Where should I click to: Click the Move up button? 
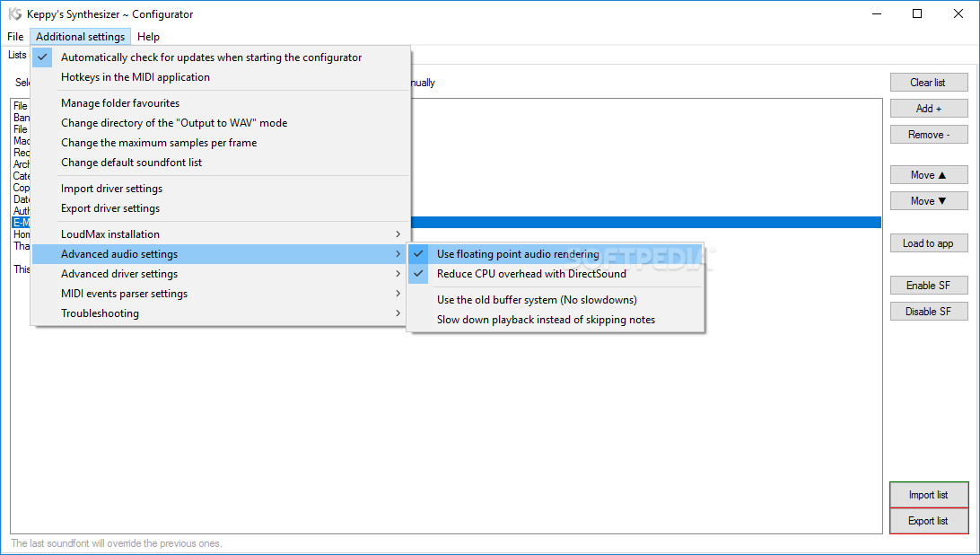(929, 175)
